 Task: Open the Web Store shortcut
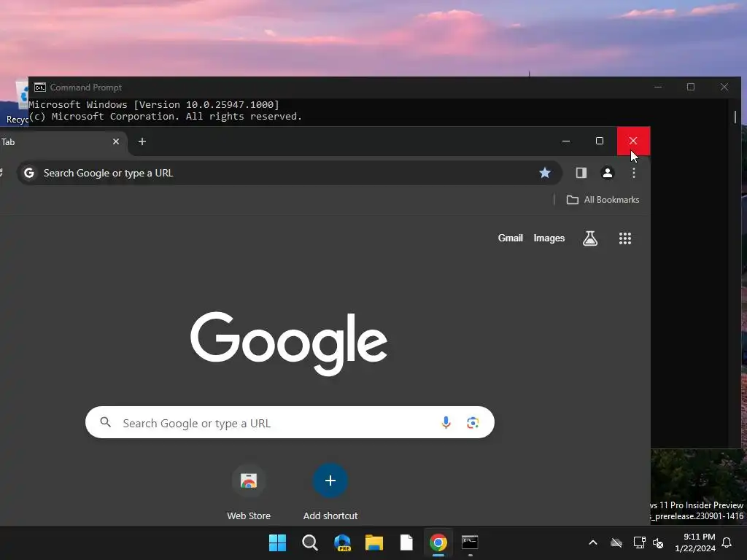(248, 492)
